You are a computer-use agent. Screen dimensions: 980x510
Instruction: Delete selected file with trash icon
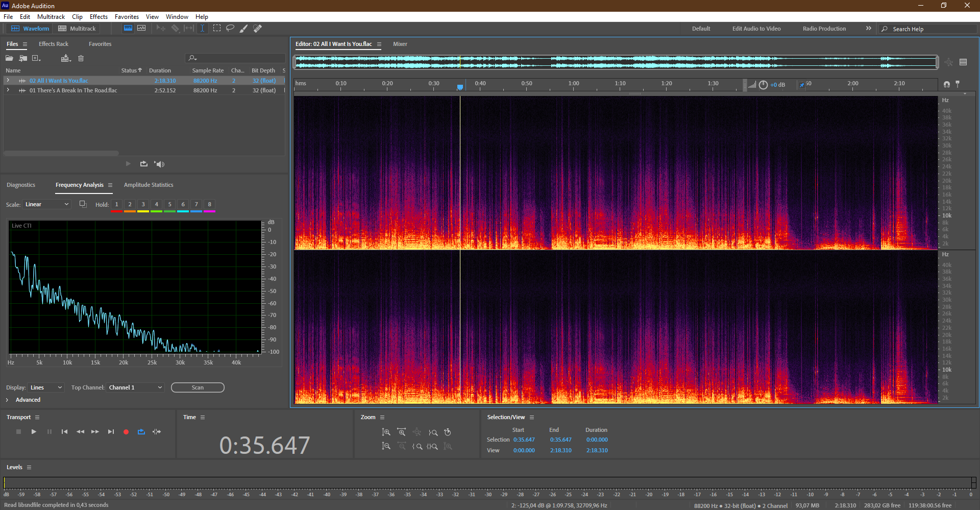[x=81, y=58]
